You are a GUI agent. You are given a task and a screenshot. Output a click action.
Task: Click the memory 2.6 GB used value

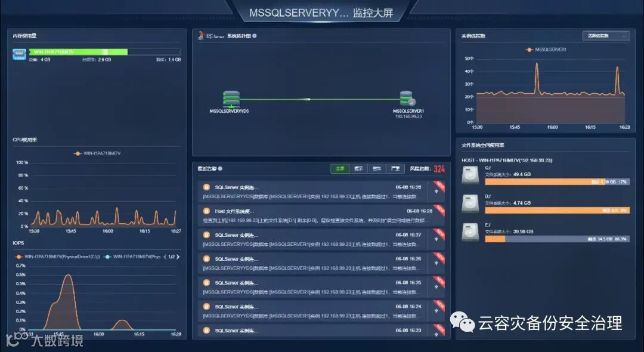(104, 60)
